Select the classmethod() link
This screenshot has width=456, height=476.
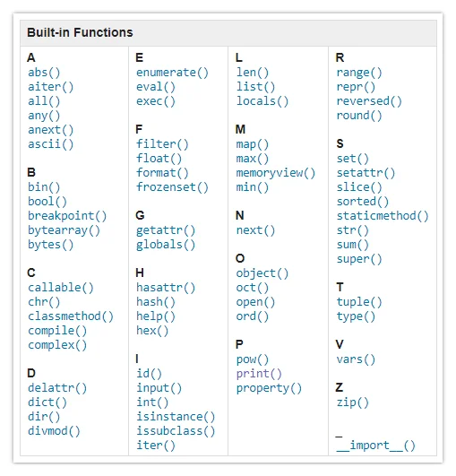pos(71,316)
